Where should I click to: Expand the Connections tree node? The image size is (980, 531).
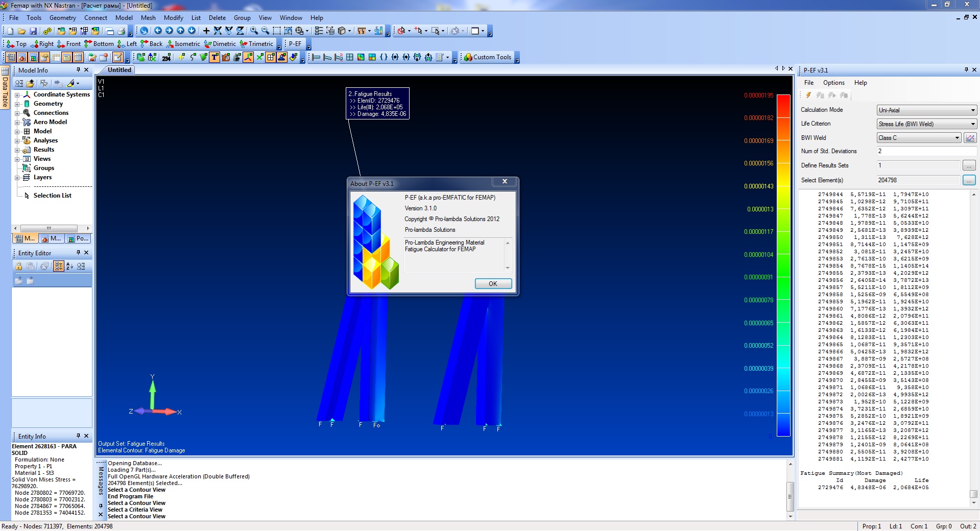coord(17,113)
